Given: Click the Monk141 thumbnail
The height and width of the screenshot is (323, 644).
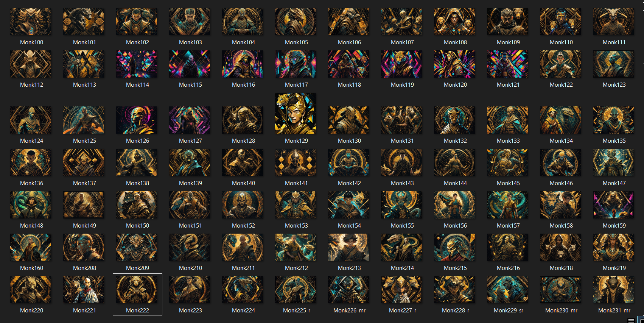Looking at the screenshot, I should [x=296, y=162].
